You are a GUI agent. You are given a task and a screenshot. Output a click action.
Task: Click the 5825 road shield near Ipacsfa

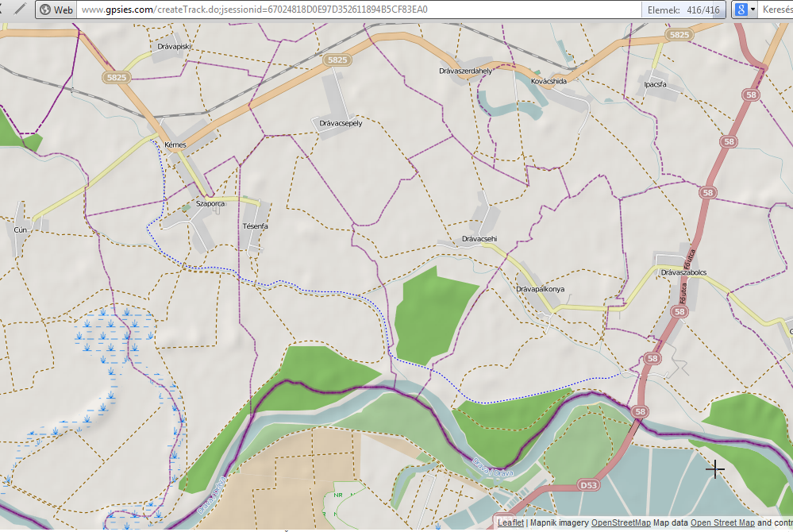679,35
